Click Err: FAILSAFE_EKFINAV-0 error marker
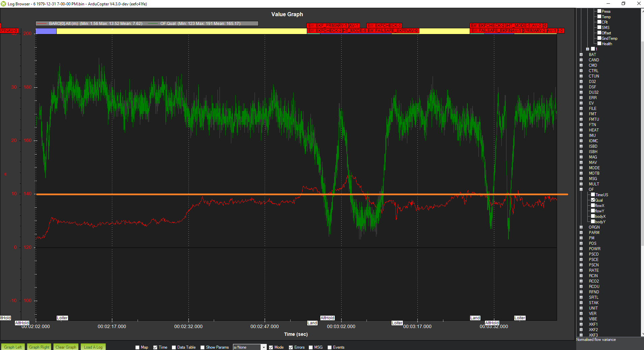 coord(393,31)
